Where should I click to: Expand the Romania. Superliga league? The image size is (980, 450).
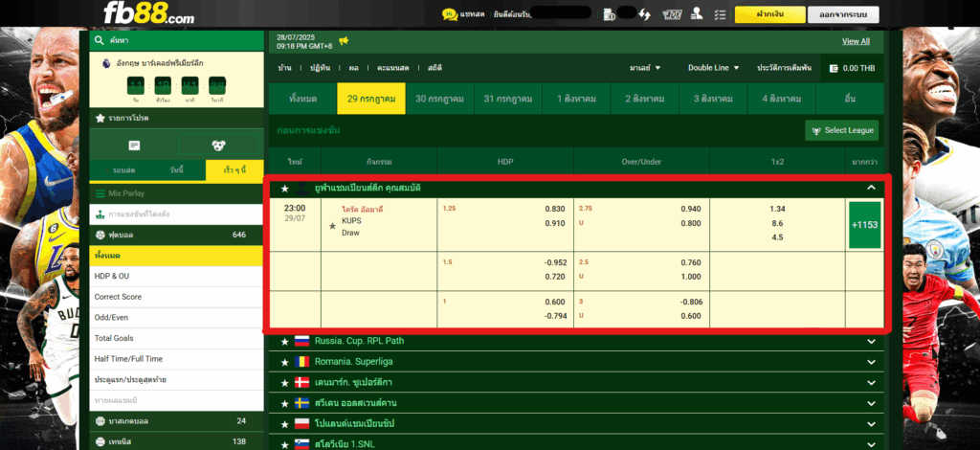871,362
